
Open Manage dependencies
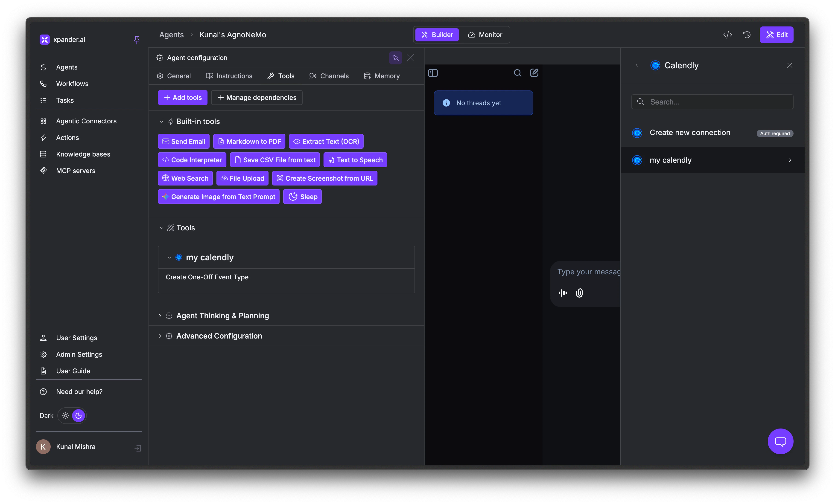point(257,98)
